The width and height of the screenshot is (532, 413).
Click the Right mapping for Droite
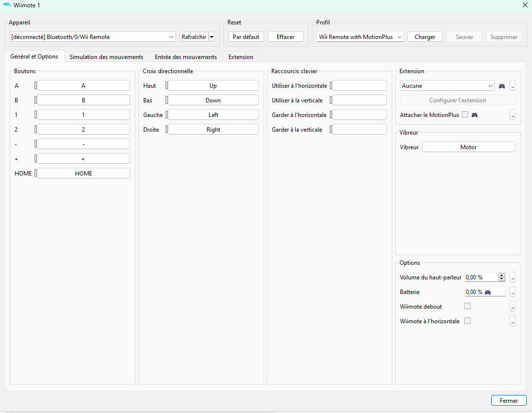(213, 129)
